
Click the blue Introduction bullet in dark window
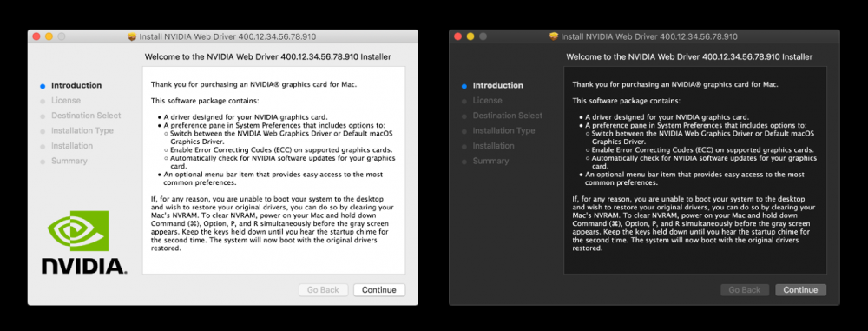(464, 86)
